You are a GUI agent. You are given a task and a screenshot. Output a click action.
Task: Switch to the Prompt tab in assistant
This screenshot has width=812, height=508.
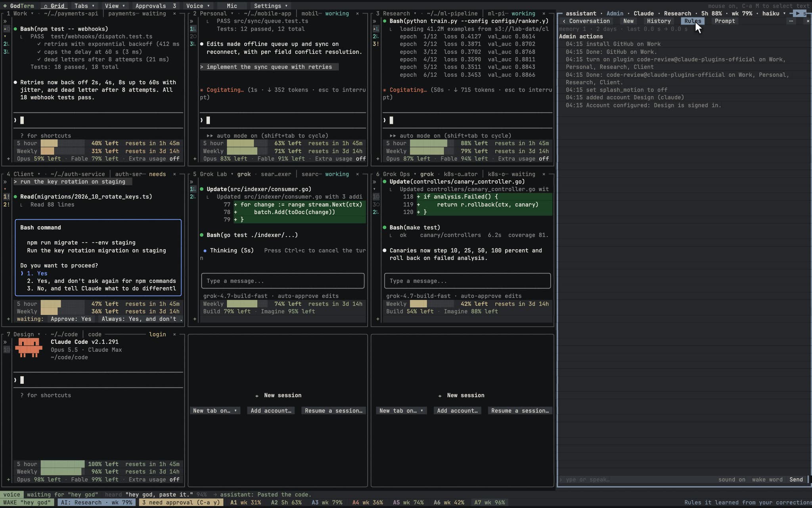coord(725,21)
